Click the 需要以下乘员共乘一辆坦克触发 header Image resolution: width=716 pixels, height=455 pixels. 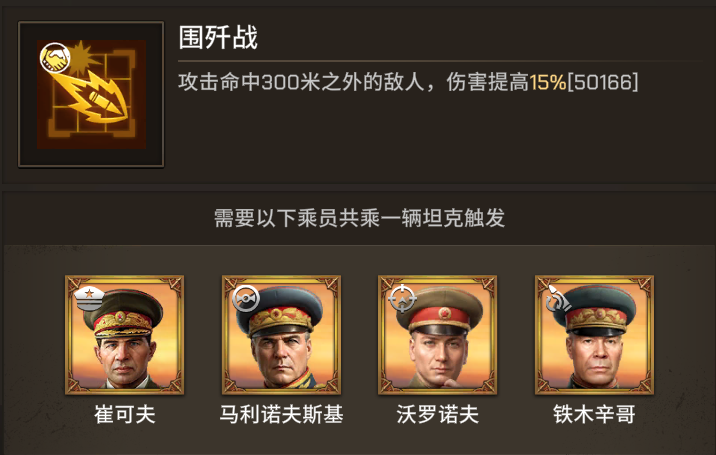359,218
